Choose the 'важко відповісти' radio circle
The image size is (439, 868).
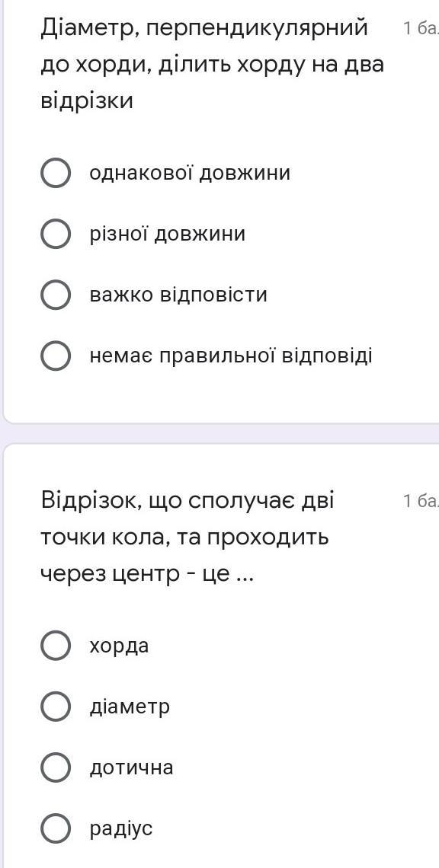pyautogui.click(x=56, y=295)
